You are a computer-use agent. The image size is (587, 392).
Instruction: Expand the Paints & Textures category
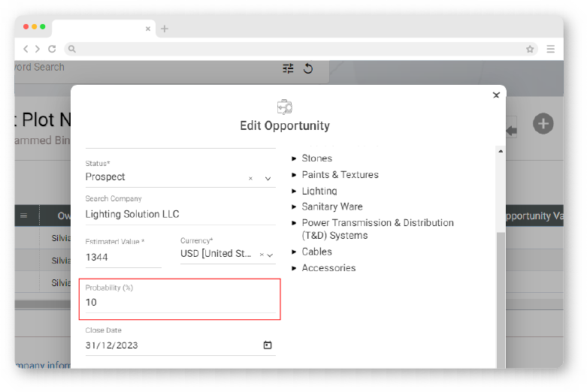[294, 175]
